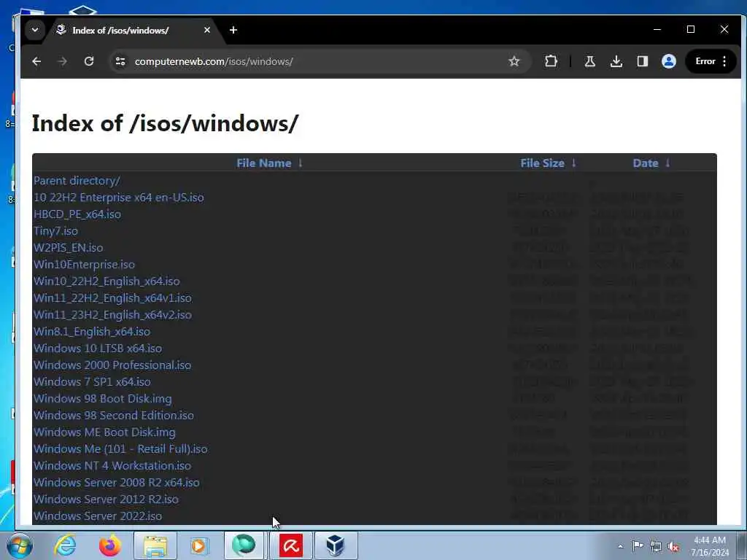The image size is (747, 560).
Task: Open site information icon in address bar
Action: tap(120, 61)
